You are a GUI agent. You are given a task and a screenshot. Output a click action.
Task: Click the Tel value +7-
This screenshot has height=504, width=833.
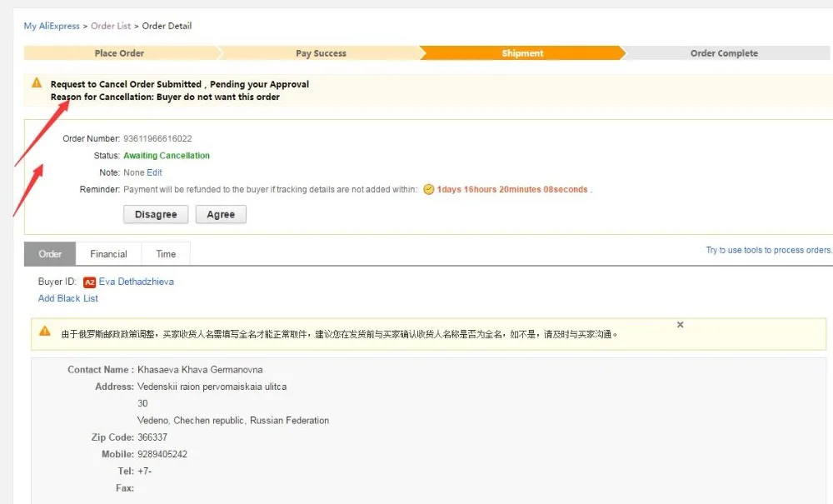click(x=144, y=471)
